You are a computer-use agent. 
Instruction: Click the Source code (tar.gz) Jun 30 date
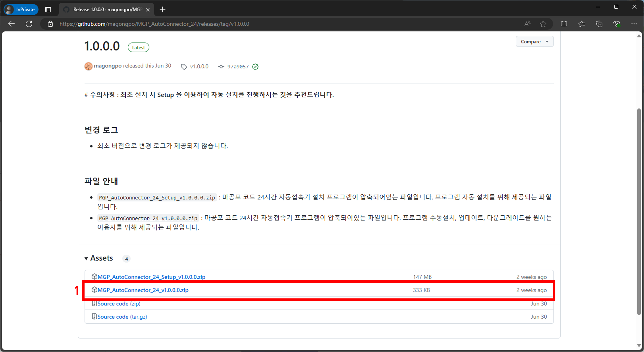(539, 316)
